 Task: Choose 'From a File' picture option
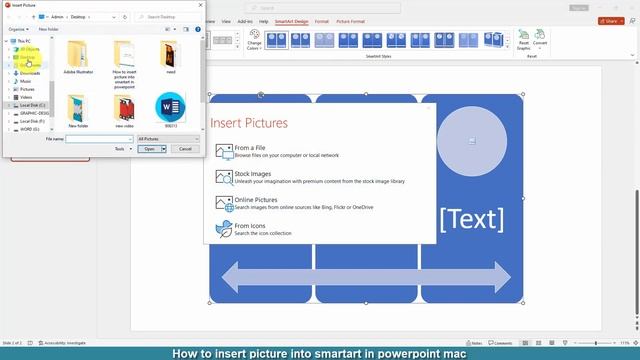pyautogui.click(x=278, y=151)
